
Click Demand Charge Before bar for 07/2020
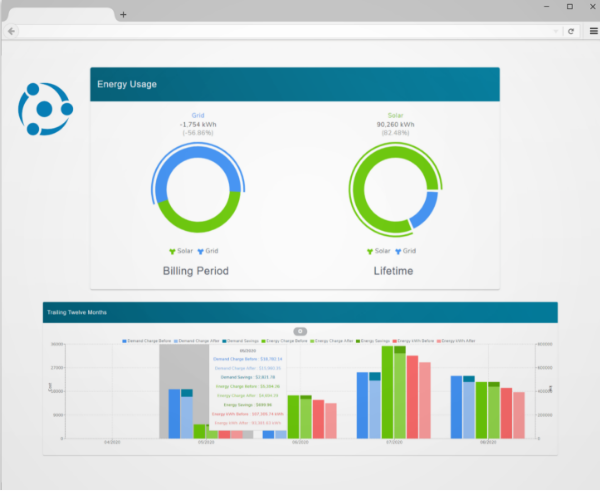click(x=362, y=405)
